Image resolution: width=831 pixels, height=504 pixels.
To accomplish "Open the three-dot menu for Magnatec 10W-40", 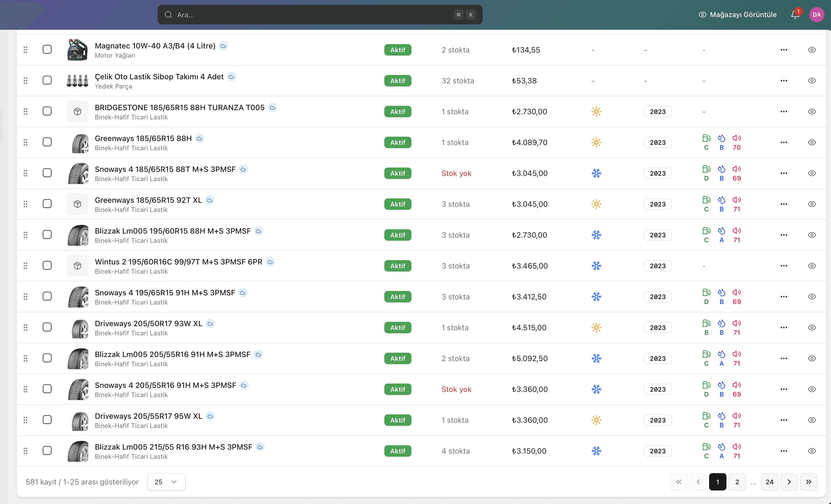I will click(x=783, y=50).
